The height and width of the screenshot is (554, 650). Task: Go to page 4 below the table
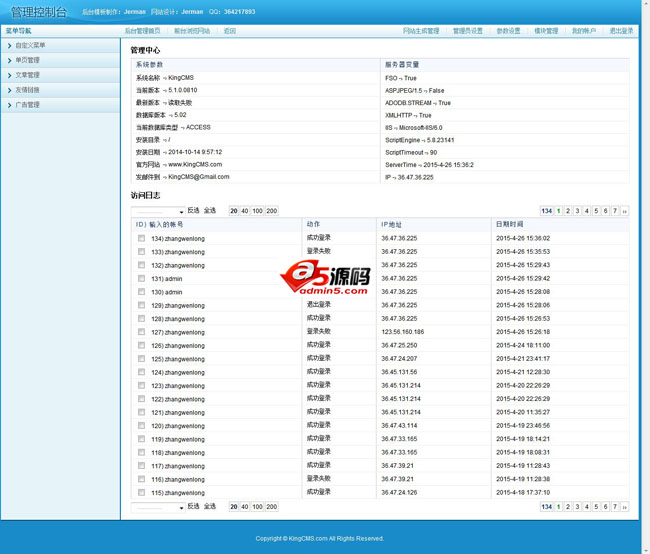[587, 507]
